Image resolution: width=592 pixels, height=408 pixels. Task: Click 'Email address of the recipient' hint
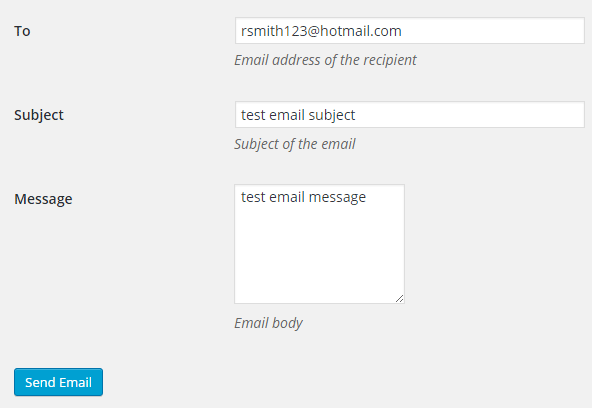pos(325,60)
